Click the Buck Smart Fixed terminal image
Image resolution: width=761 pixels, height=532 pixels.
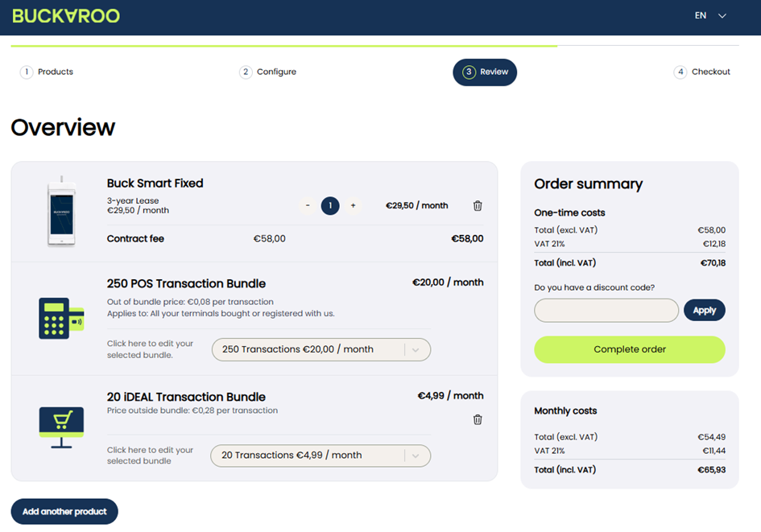tap(62, 212)
